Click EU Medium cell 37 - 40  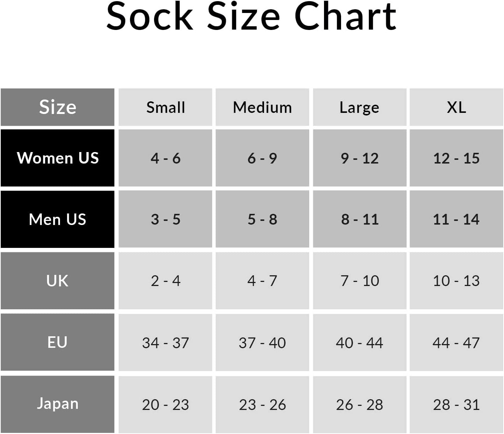click(x=262, y=343)
